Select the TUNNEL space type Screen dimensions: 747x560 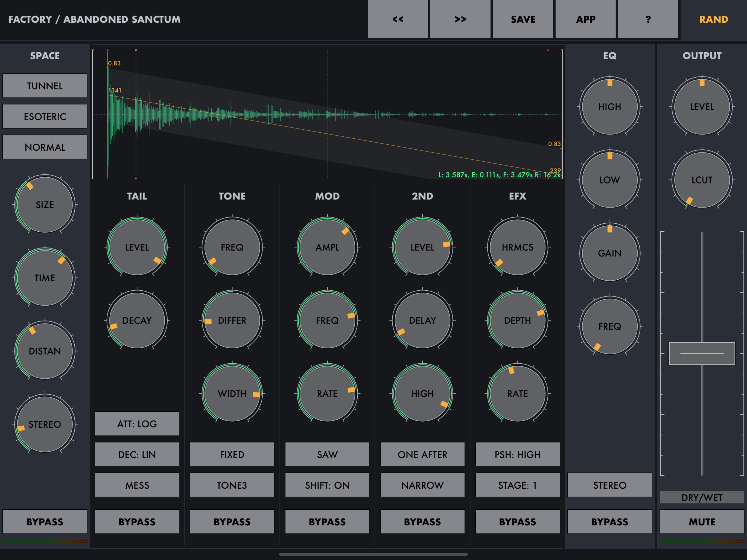(45, 86)
